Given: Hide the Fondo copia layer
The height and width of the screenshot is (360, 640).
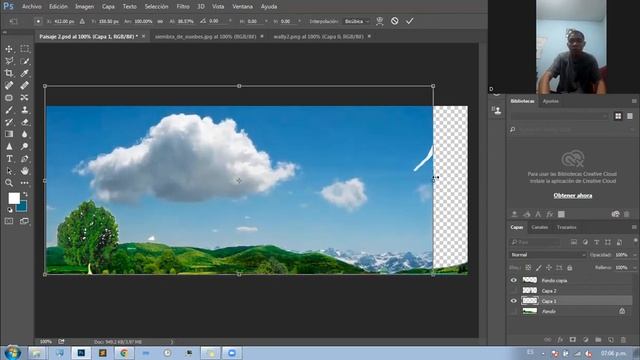Looking at the screenshot, I should coord(513,280).
